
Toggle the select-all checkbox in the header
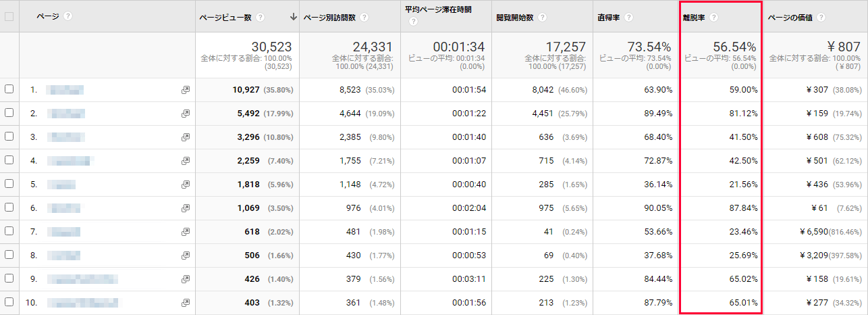[x=9, y=16]
